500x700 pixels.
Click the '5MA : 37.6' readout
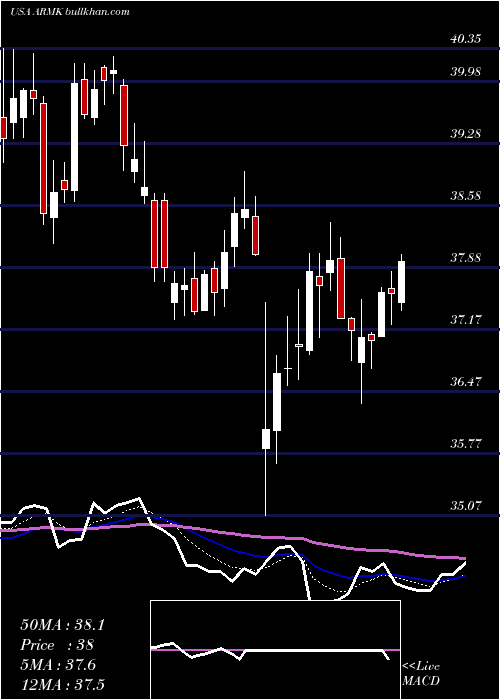click(58, 665)
